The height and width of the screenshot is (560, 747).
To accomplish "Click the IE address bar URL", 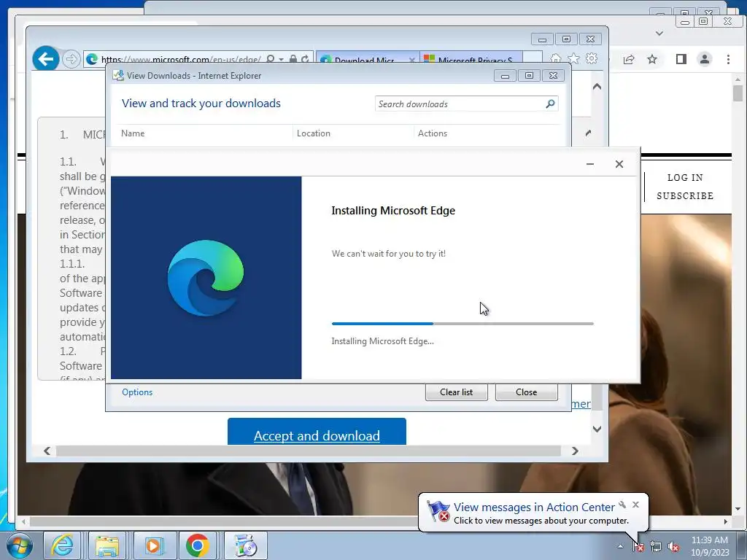I will pos(181,59).
